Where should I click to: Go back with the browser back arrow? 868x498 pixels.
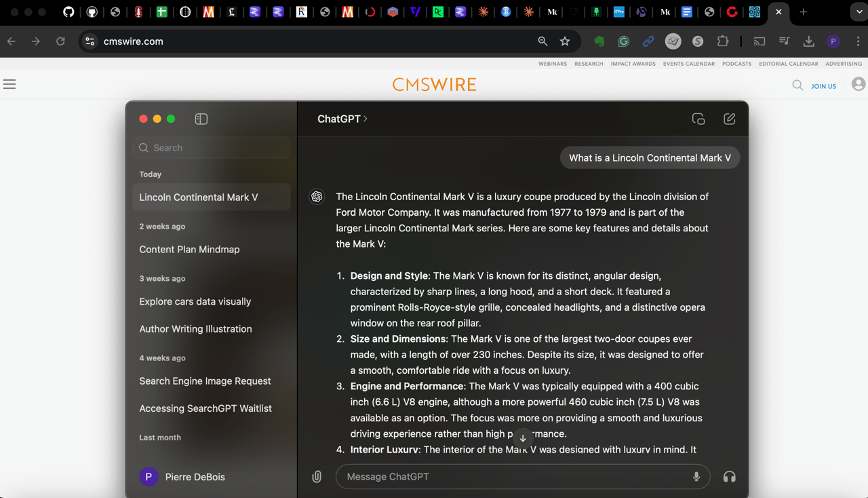click(x=12, y=41)
